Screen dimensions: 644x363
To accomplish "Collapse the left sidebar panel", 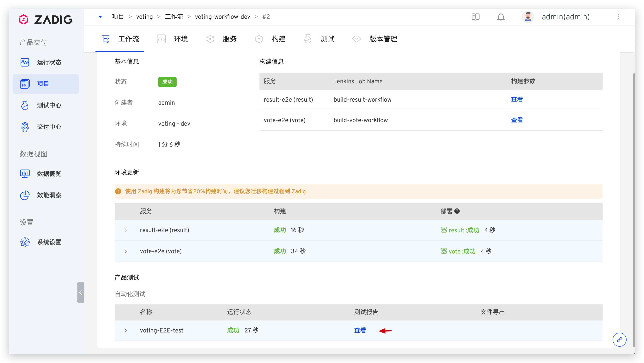I will (x=80, y=292).
